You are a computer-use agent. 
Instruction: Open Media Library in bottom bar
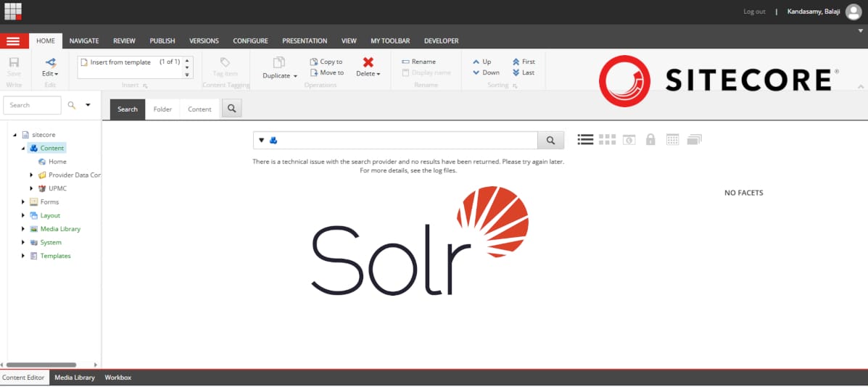point(75,378)
